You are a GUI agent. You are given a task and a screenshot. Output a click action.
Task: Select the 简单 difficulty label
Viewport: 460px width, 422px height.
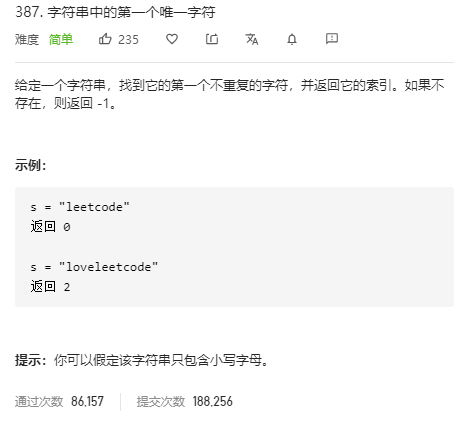click(61, 40)
